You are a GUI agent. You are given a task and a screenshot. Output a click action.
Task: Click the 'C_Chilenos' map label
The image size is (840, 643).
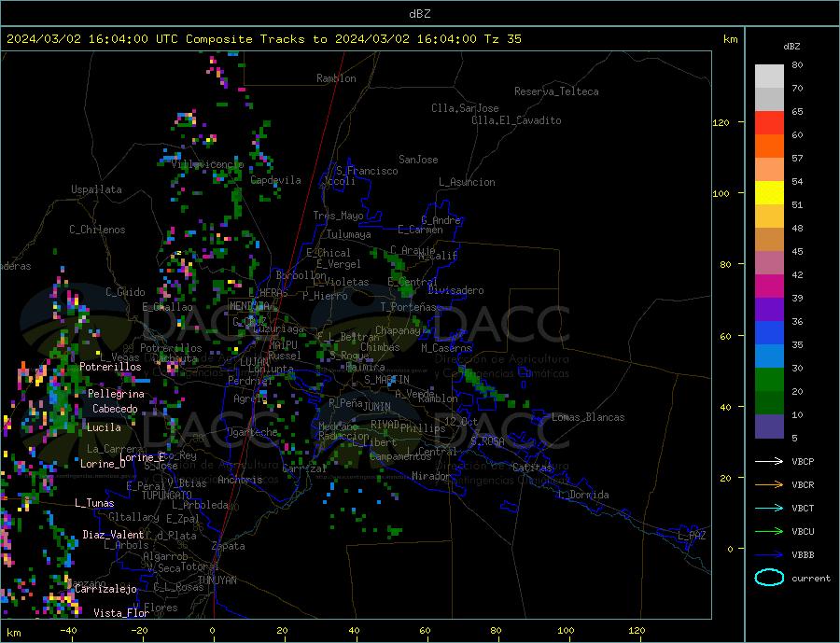tap(97, 230)
